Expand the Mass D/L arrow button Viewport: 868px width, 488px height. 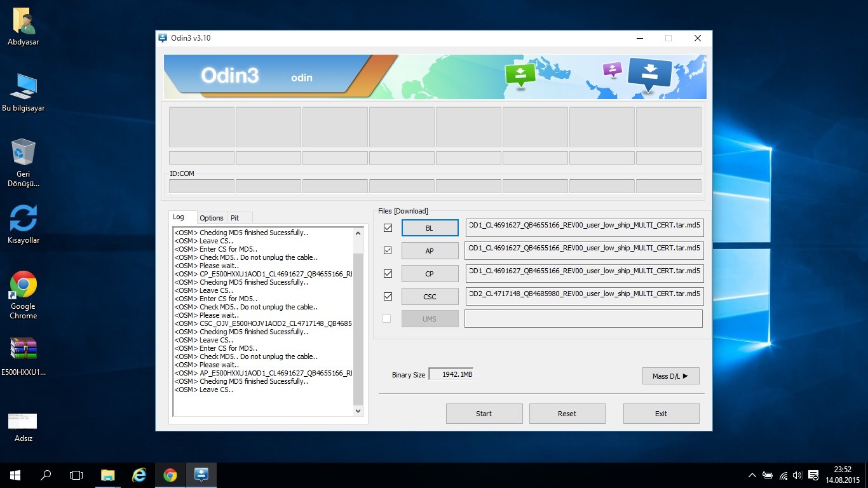coord(670,376)
